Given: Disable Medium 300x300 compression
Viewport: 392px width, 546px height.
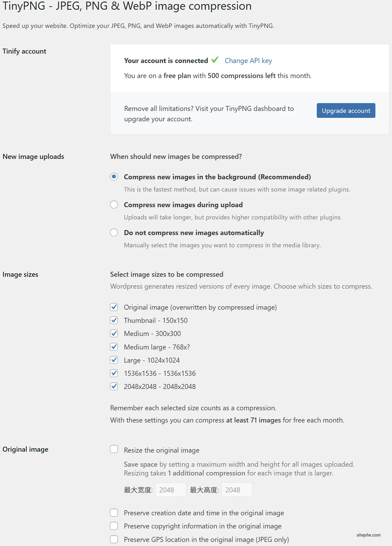Looking at the screenshot, I should (x=114, y=333).
